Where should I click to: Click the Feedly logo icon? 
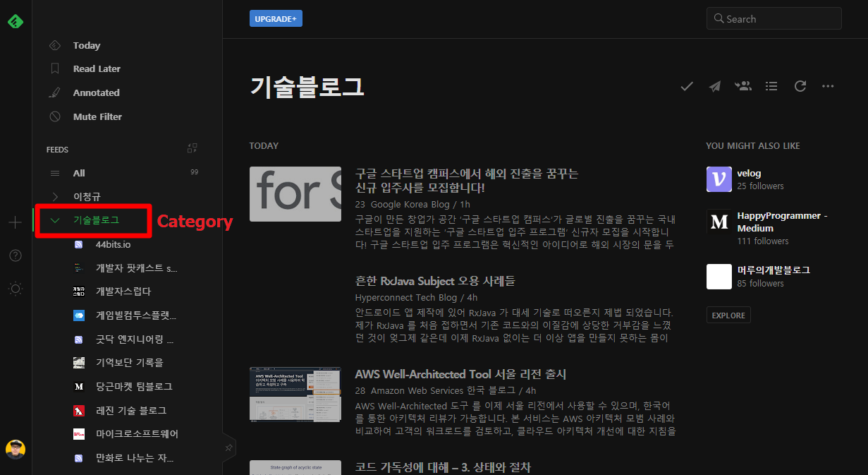tap(16, 21)
